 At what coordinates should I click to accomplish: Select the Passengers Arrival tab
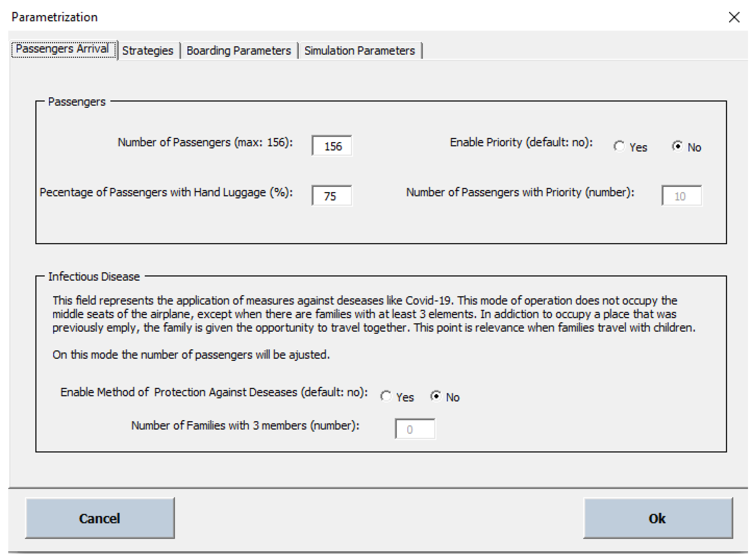point(63,49)
